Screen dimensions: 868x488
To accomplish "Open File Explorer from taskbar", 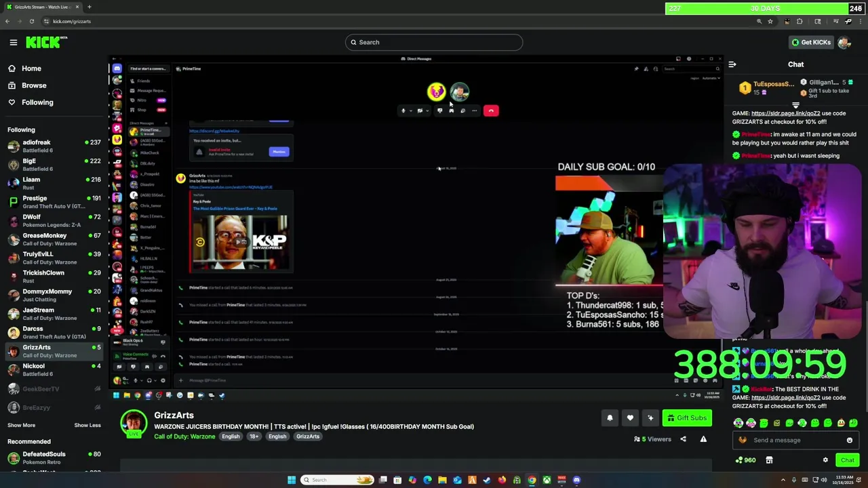I will [x=442, y=480].
